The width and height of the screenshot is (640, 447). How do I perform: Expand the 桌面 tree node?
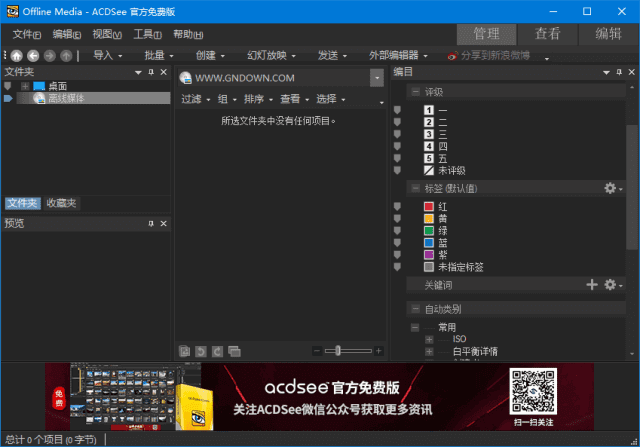click(x=25, y=86)
